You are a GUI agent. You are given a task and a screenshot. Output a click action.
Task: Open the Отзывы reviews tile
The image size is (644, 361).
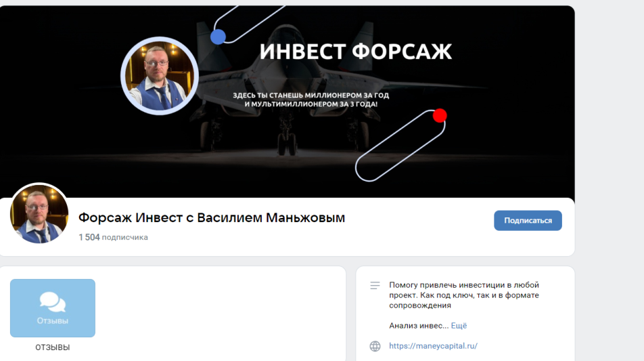pos(53,308)
